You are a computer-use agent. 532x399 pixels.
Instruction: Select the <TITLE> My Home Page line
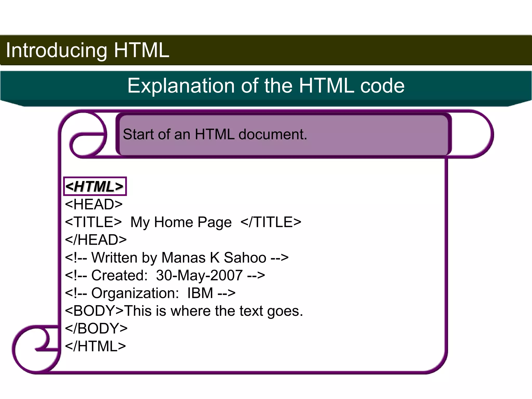[x=183, y=222]
